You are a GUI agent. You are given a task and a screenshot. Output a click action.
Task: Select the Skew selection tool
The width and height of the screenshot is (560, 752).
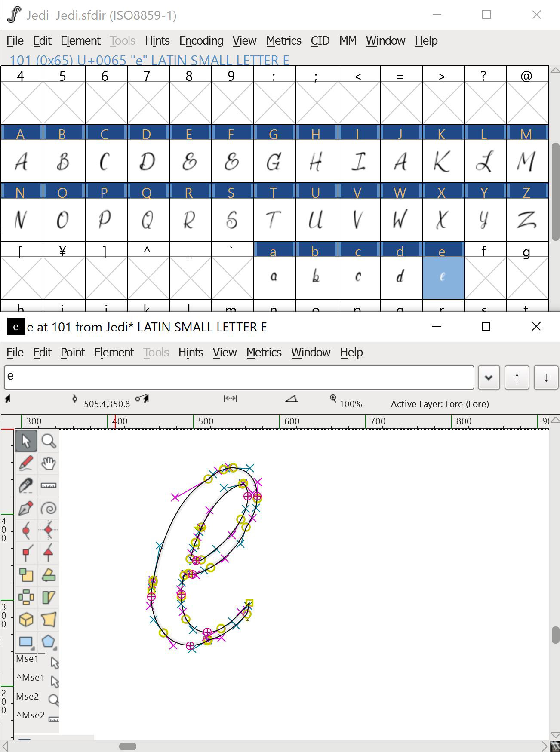pyautogui.click(x=49, y=598)
